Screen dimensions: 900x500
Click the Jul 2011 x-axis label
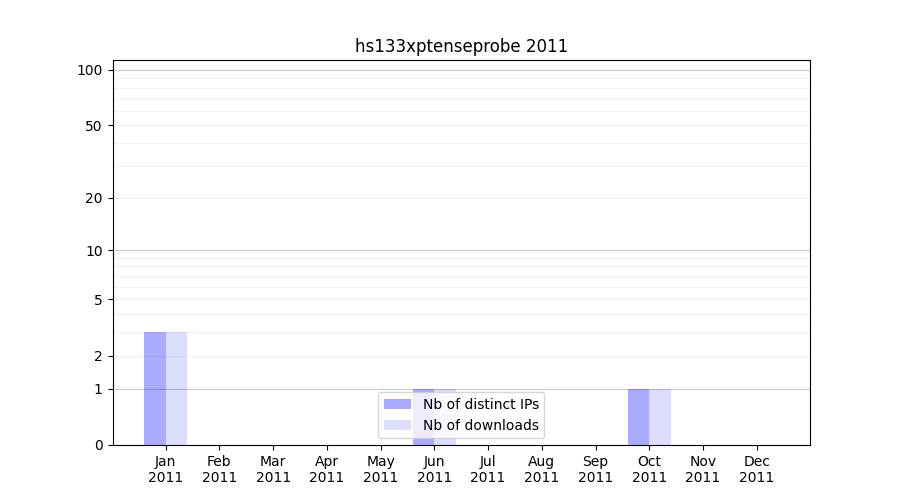488,469
